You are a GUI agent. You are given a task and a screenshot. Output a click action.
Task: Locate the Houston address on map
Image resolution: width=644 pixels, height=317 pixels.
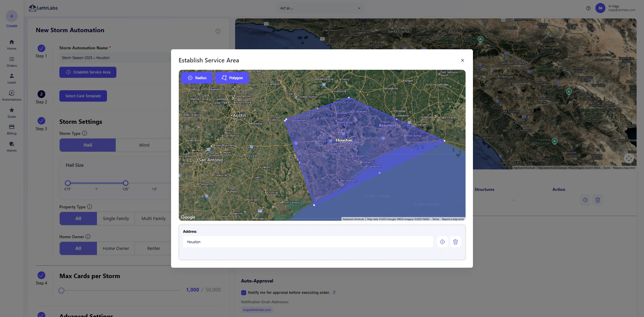click(x=442, y=242)
